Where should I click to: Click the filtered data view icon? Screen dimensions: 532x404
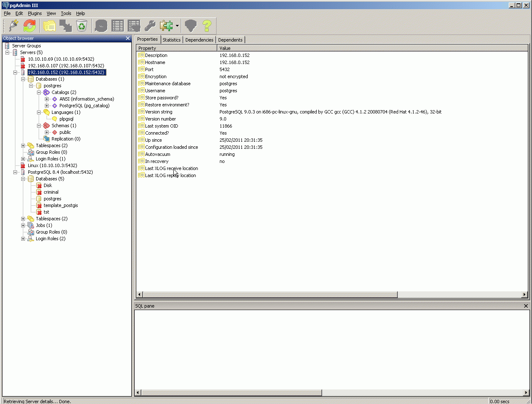tap(134, 26)
